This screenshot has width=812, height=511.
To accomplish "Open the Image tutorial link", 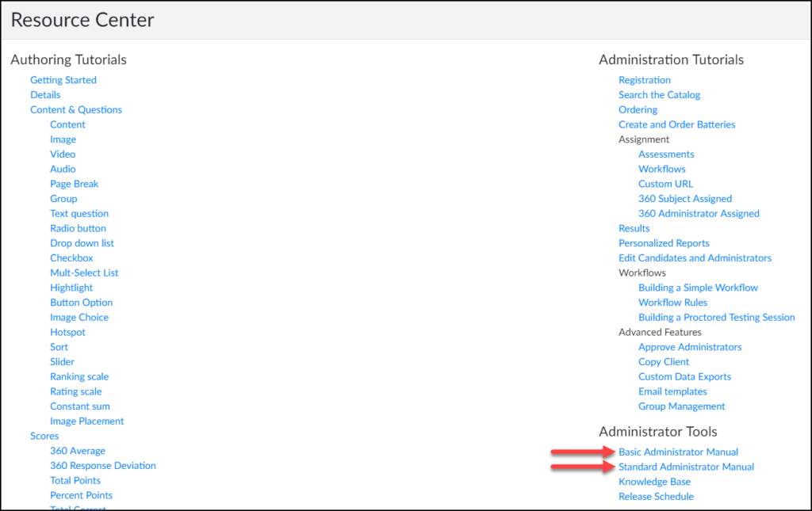I will point(63,139).
